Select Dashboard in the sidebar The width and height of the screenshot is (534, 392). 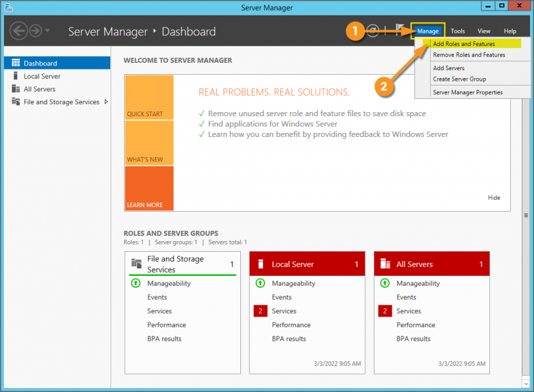point(57,63)
